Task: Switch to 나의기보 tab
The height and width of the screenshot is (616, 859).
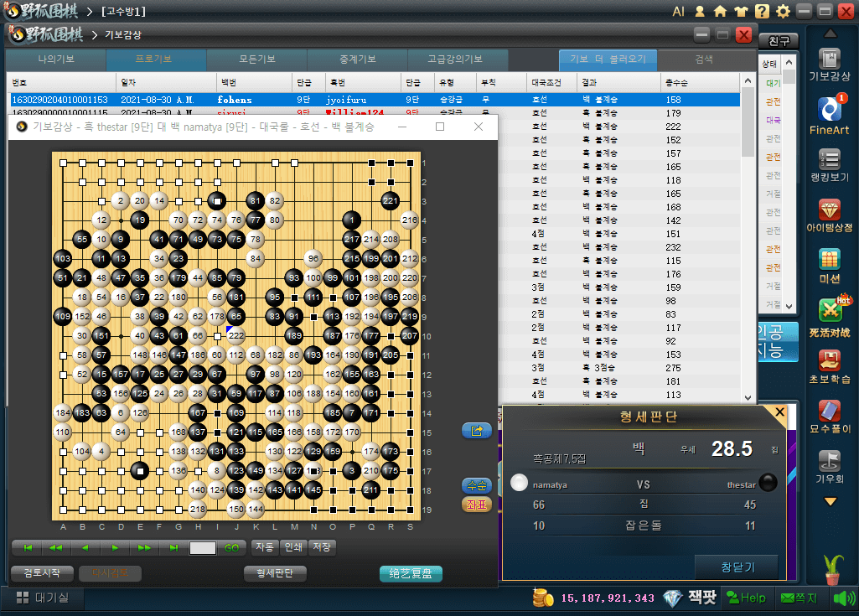Action: (x=56, y=60)
